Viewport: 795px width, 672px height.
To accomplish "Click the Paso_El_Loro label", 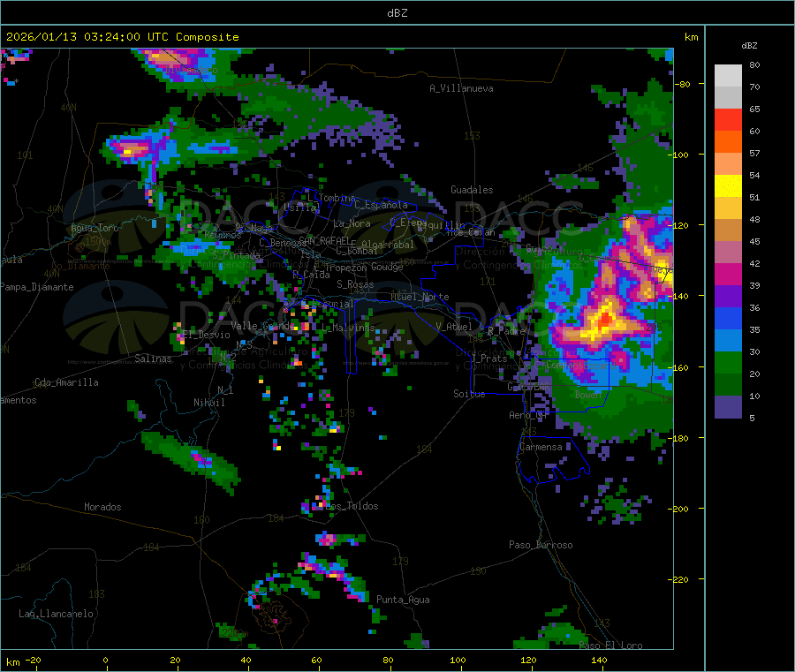I will click(611, 646).
